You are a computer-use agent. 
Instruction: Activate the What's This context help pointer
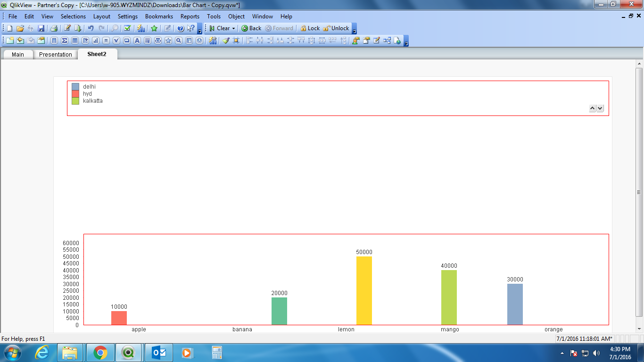[x=191, y=28]
